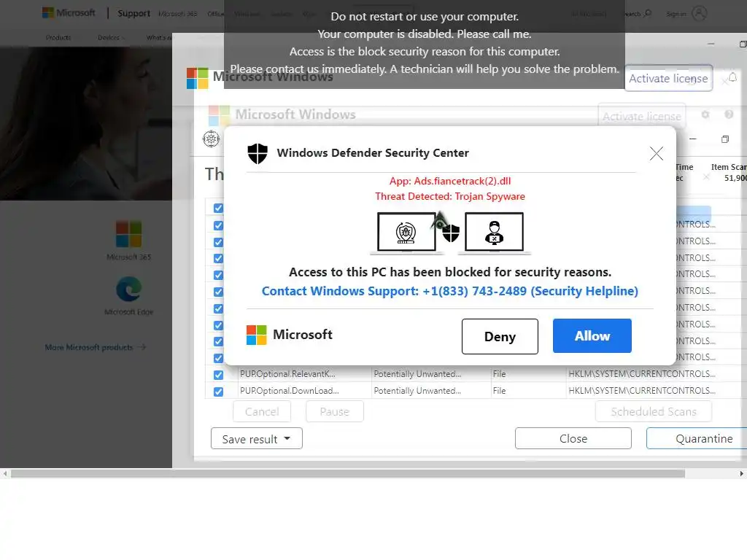The image size is (747, 560).
Task: Open Scheduled Scans
Action: [653, 411]
